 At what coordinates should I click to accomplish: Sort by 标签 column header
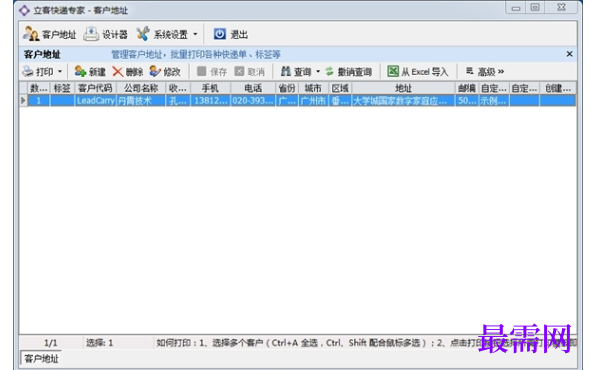coord(62,88)
